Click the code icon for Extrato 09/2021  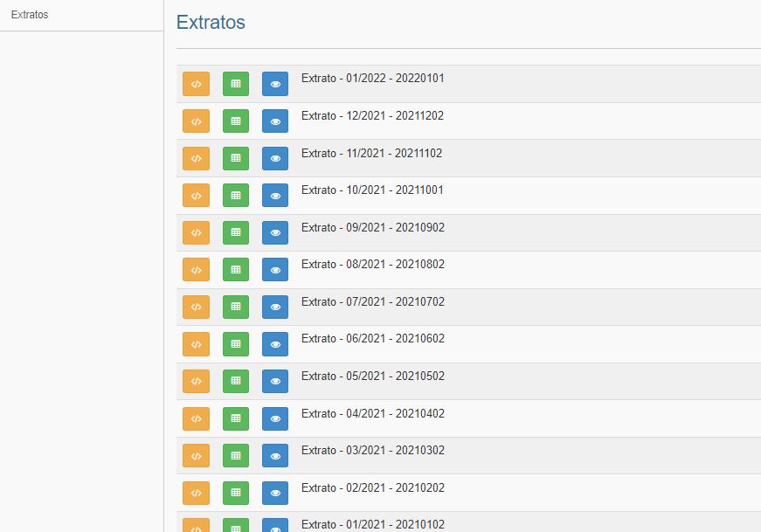[196, 232]
